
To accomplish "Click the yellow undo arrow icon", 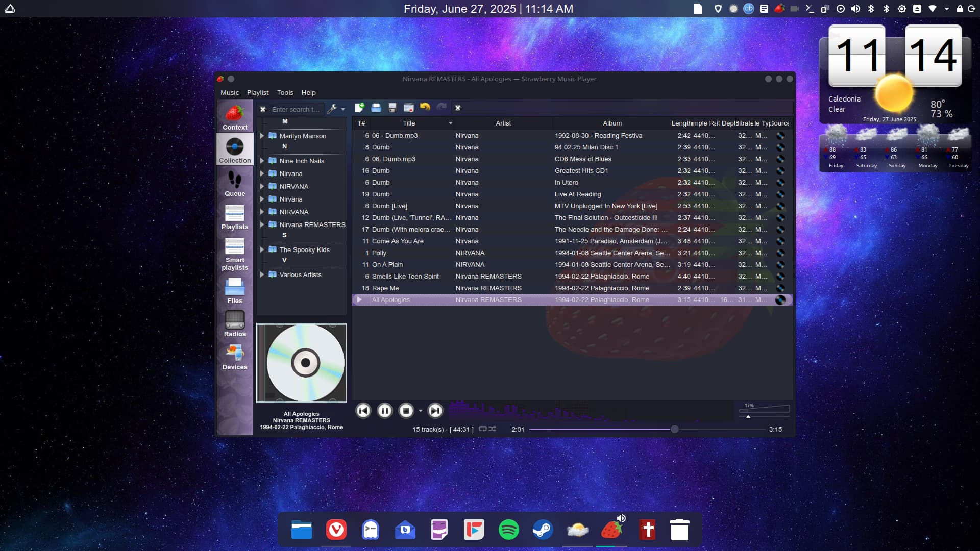I will pos(425,107).
